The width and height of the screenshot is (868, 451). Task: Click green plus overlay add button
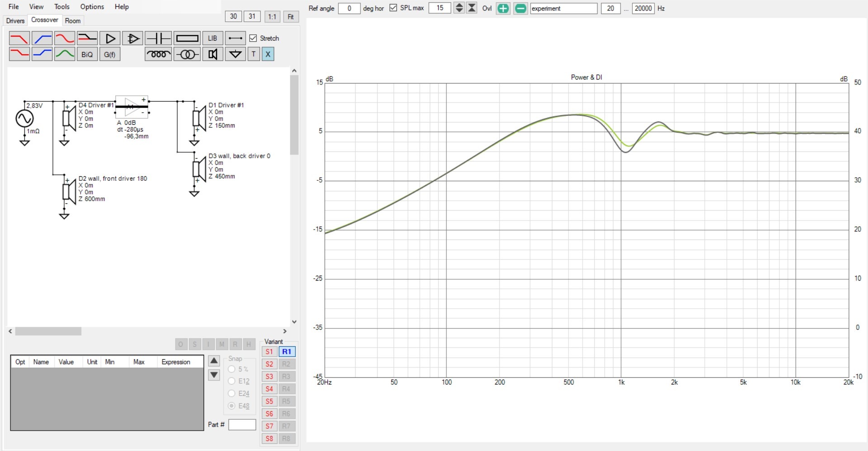503,8
